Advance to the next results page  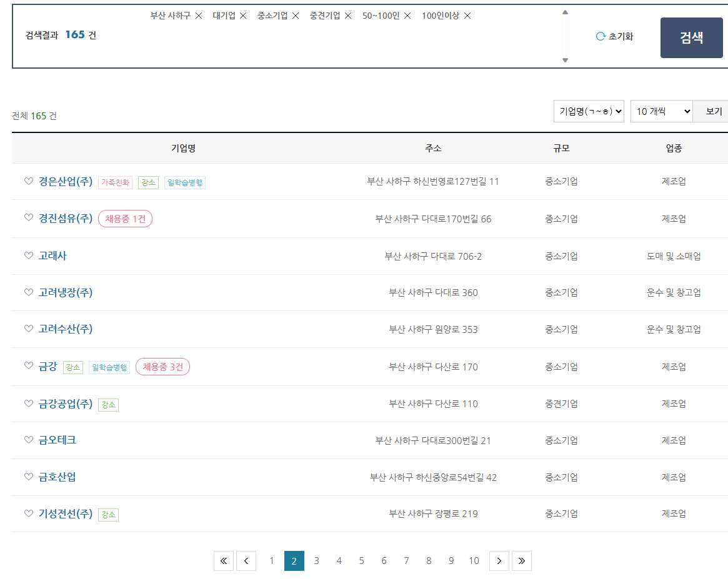pyautogui.click(x=499, y=561)
